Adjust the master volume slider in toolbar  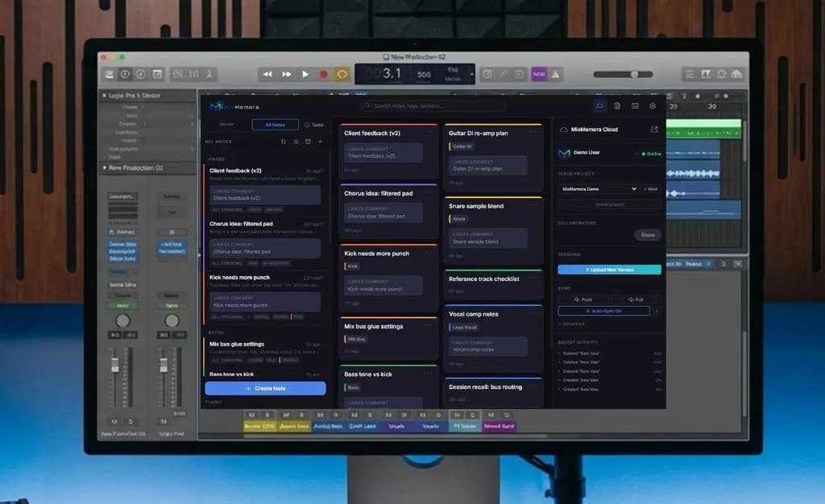click(x=624, y=74)
